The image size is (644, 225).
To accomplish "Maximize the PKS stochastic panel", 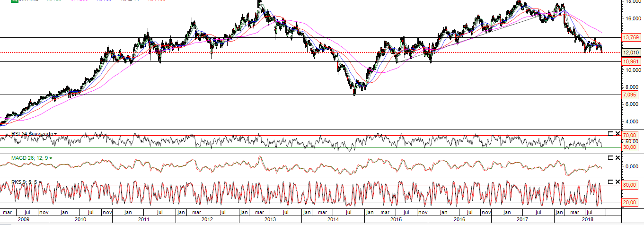I will [x=610, y=182].
